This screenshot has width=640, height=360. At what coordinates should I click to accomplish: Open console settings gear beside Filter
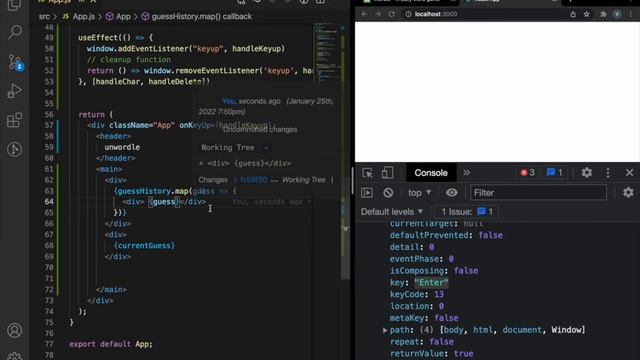click(628, 192)
